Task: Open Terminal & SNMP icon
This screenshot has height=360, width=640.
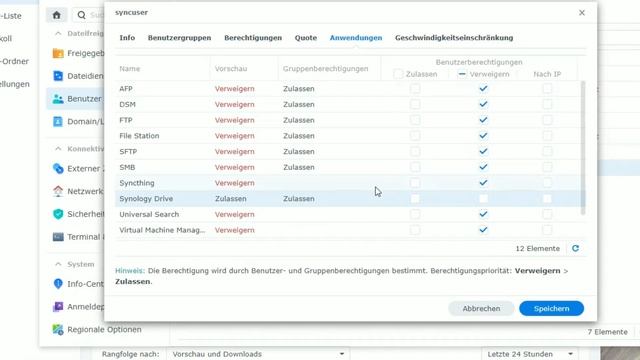Action: click(58, 237)
